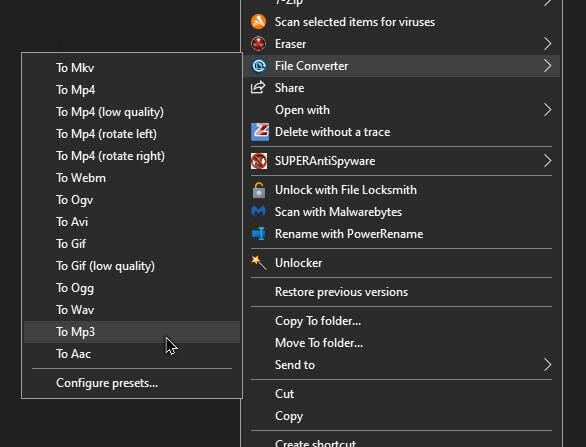This screenshot has height=447, width=586.
Task: Click the Avast scan viruses icon
Action: pyautogui.click(x=259, y=22)
